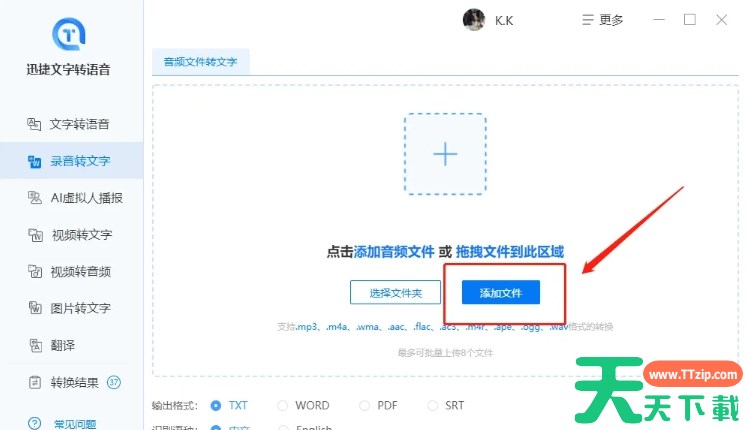Click the 视频转音频 sidebar icon
Screen dimensions: 747x430
34,271
